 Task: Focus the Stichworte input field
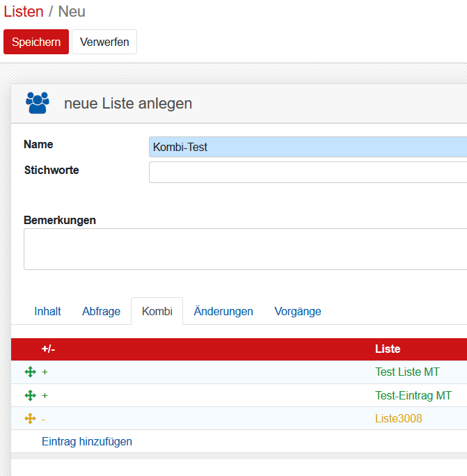pos(308,172)
